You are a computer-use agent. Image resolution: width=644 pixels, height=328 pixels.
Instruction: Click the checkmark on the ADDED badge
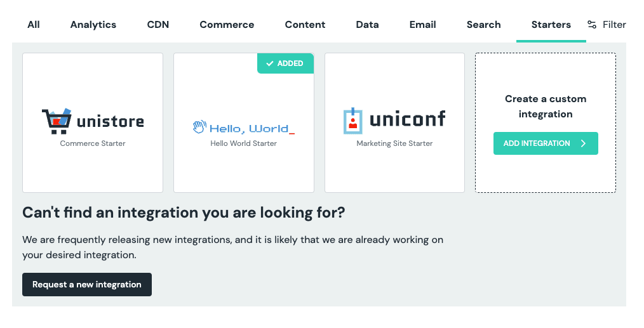[270, 63]
